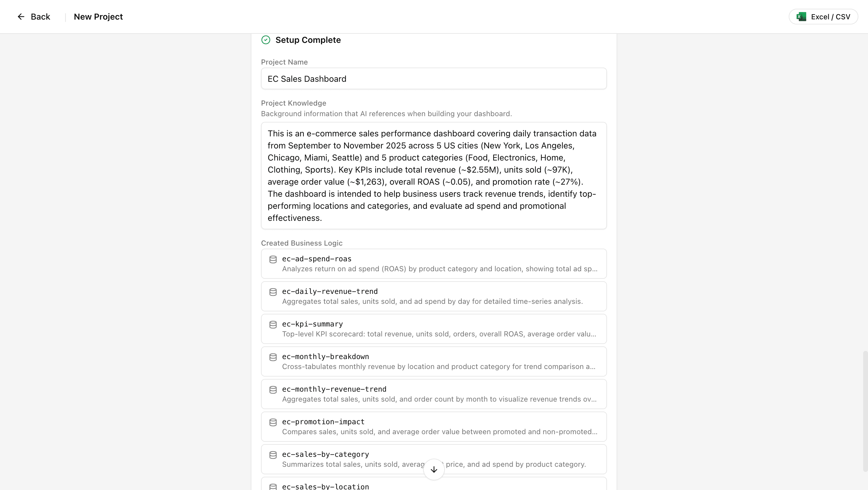Click the database icon beside ec-monthly-revenue-trend

click(273, 390)
